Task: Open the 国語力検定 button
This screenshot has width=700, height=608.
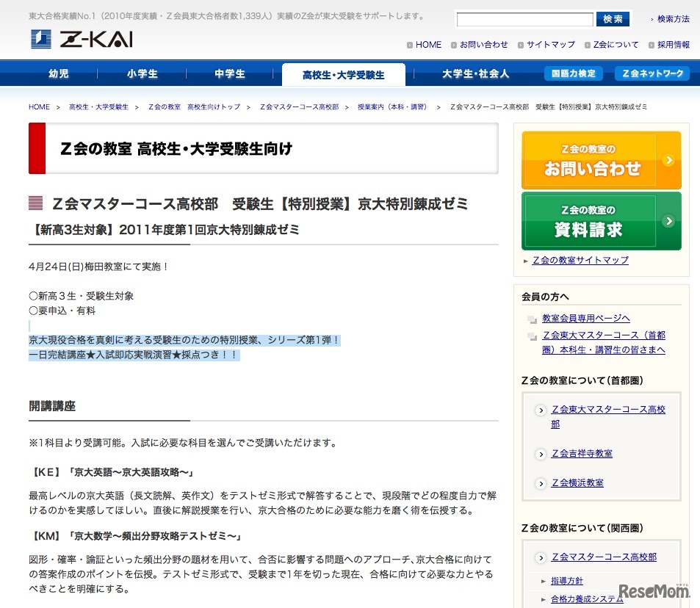Action: click(x=573, y=73)
